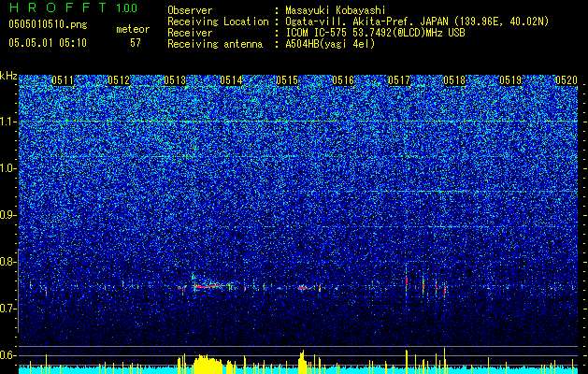Viewport: 588px width, 374px height.
Task: Click the date stamp 05.05.01 05:10
Action: [x=48, y=43]
